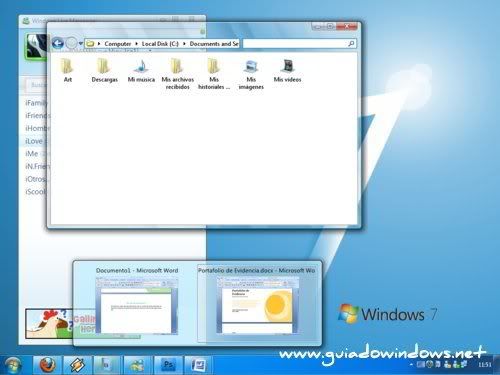Screen dimensions: 500x375
Task: Click the greyed-out forward arrow in Explorer
Action: (x=71, y=43)
